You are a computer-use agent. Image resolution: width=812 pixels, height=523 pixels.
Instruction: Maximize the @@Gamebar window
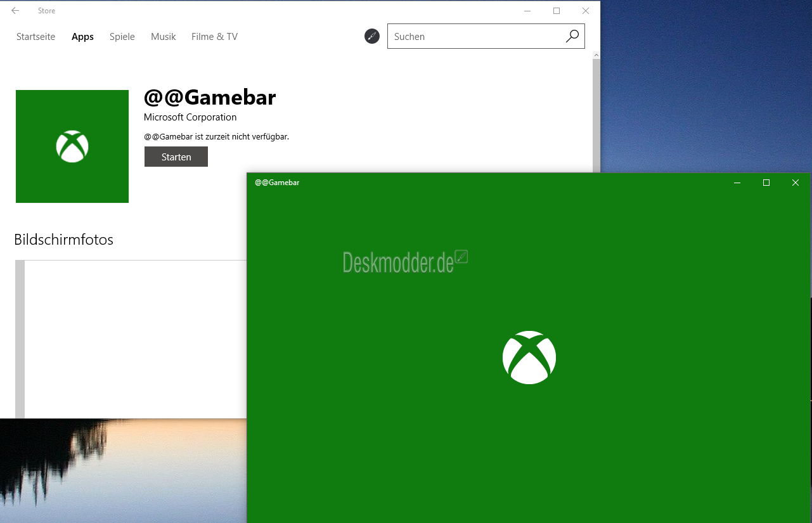point(766,183)
